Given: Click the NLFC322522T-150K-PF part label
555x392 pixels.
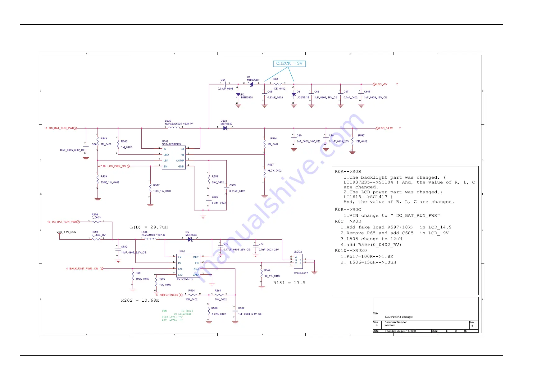Looking at the screenshot, I should (x=179, y=124).
